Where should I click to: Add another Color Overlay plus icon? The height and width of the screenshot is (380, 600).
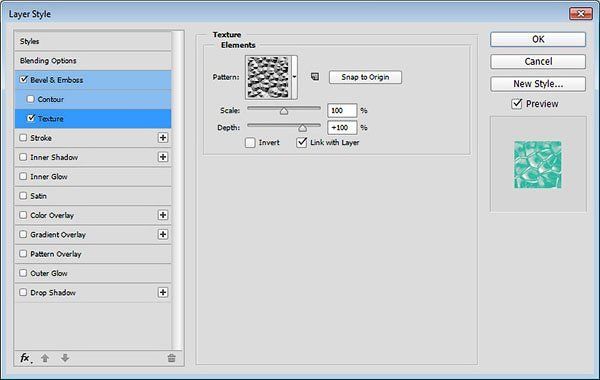click(163, 215)
